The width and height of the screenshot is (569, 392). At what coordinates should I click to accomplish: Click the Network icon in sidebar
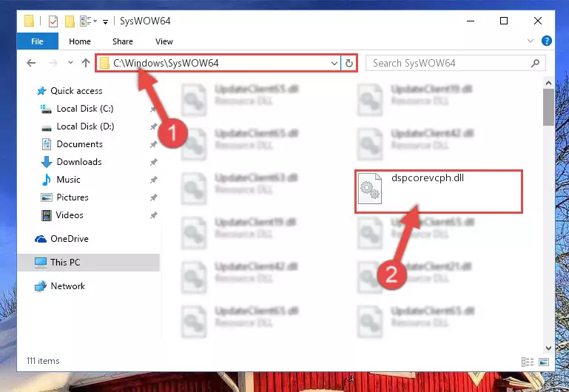click(41, 286)
